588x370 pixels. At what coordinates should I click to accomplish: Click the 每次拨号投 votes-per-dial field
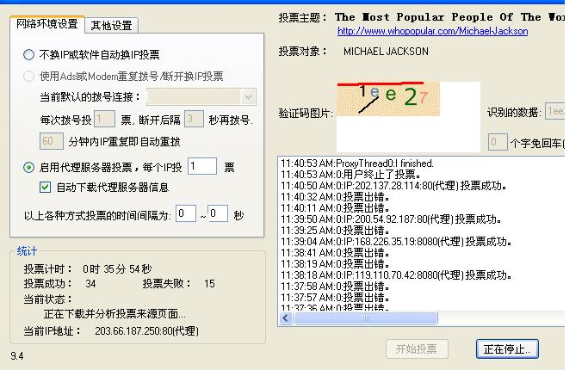[x=104, y=120]
